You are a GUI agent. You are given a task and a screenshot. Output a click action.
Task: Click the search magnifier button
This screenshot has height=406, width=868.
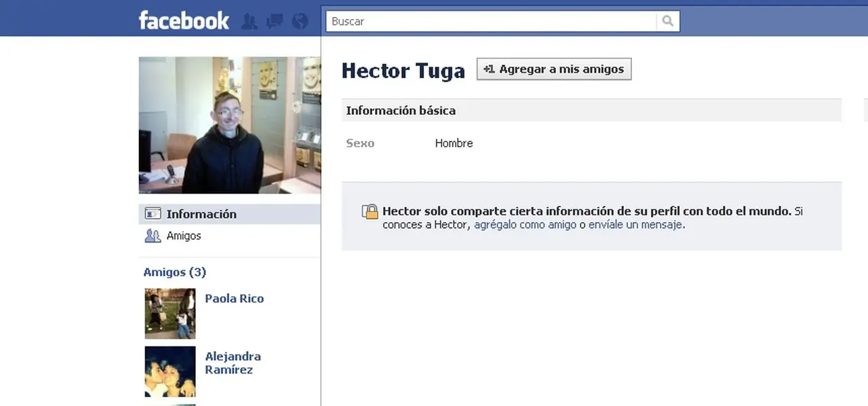(668, 21)
